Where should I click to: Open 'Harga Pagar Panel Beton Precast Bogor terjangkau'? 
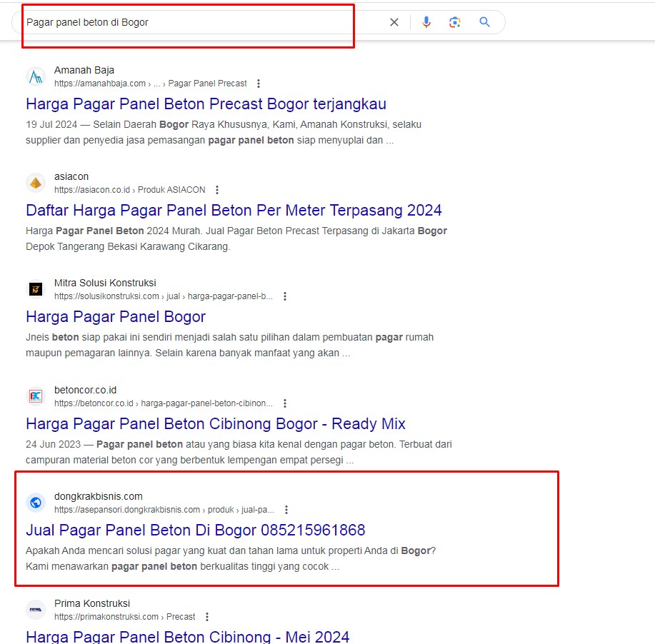pyautogui.click(x=206, y=104)
